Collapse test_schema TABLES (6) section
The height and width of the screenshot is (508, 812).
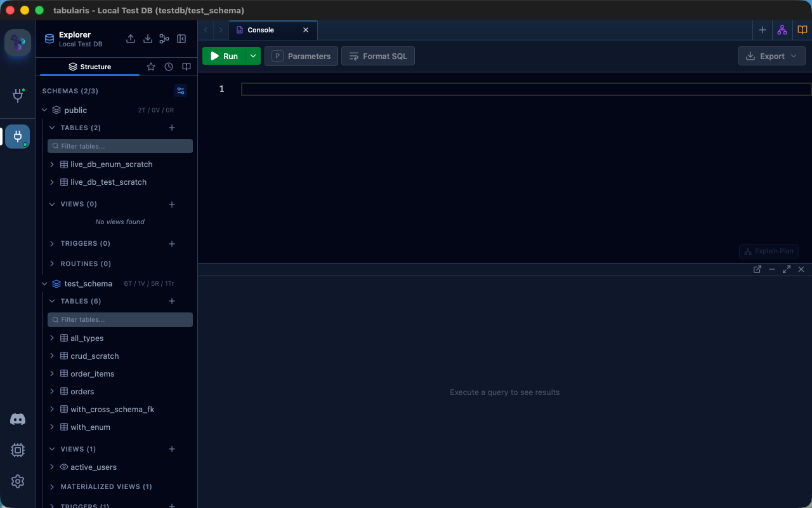point(52,301)
